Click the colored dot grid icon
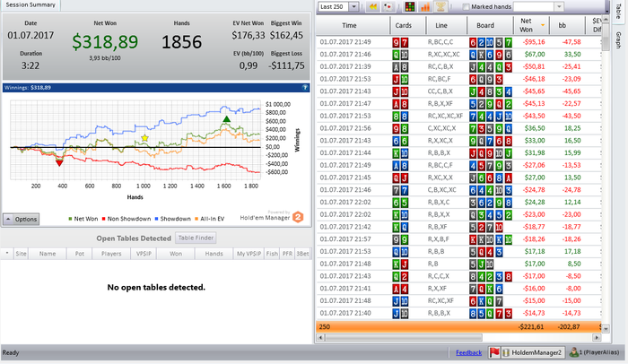This screenshot has height=364, width=628. point(410,7)
